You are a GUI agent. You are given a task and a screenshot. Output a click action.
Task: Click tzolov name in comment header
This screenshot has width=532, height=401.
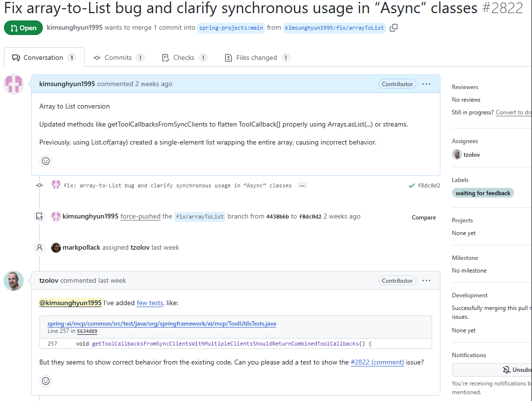(49, 280)
